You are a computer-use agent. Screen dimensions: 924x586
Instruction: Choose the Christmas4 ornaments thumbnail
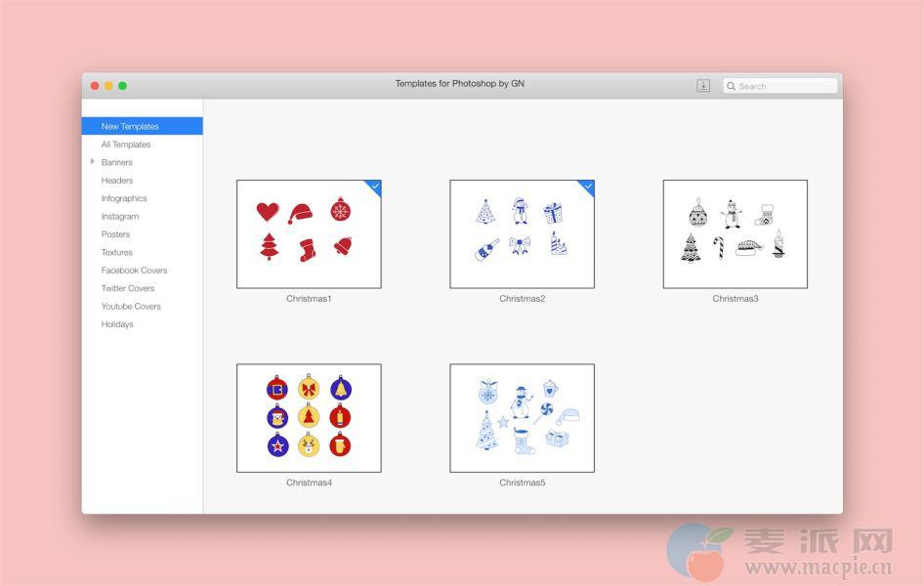tap(309, 418)
